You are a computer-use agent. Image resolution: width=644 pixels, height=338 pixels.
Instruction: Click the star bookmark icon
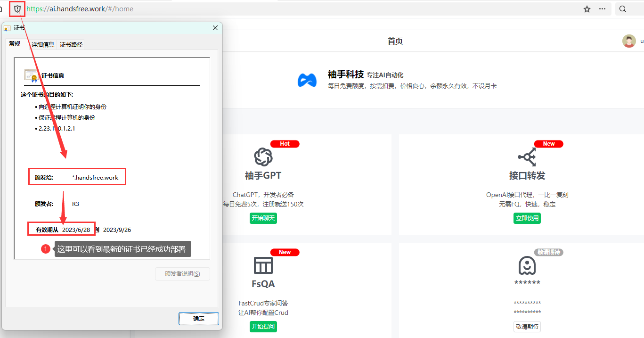(x=587, y=9)
